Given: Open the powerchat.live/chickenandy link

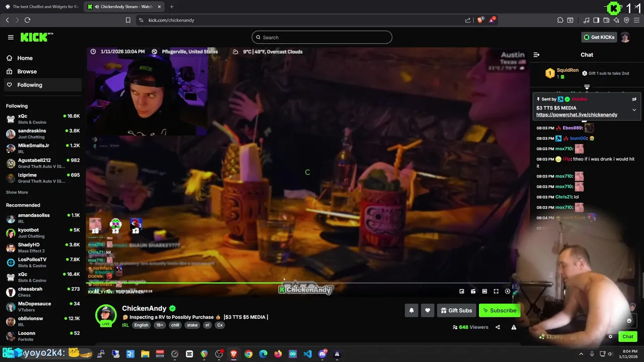Looking at the screenshot, I should [577, 115].
